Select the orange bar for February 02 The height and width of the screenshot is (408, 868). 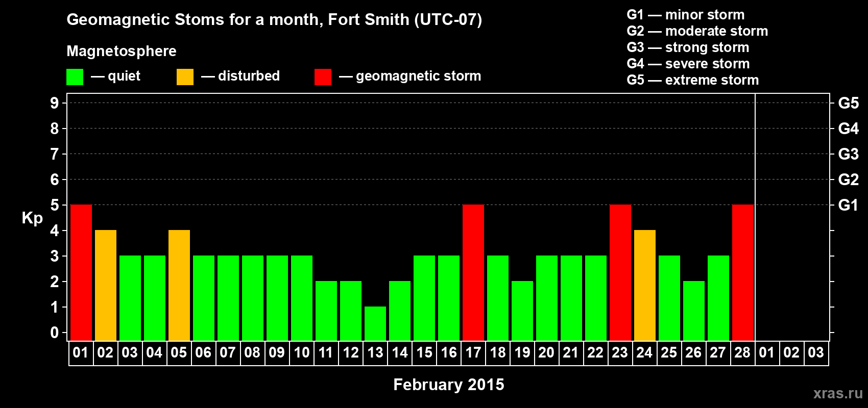pyautogui.click(x=106, y=286)
